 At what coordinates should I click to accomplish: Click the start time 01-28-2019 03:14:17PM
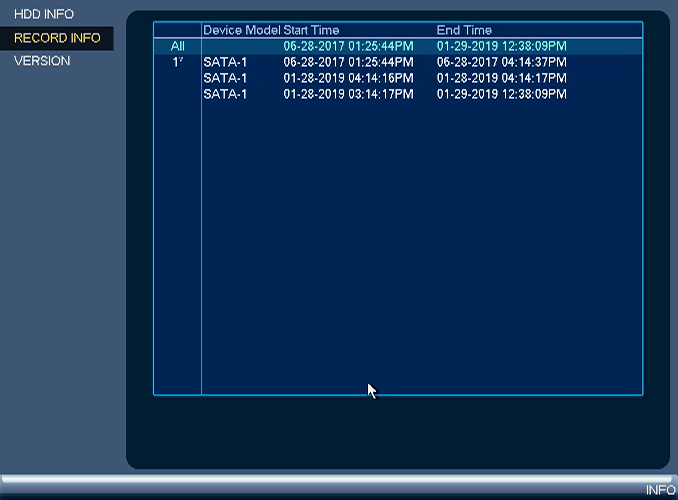[348, 94]
